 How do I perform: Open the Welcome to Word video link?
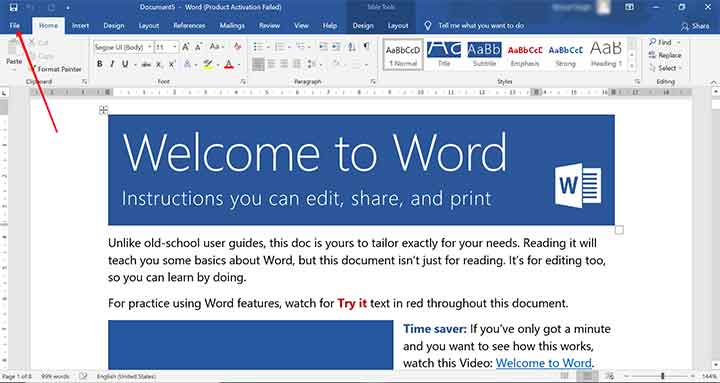point(543,363)
